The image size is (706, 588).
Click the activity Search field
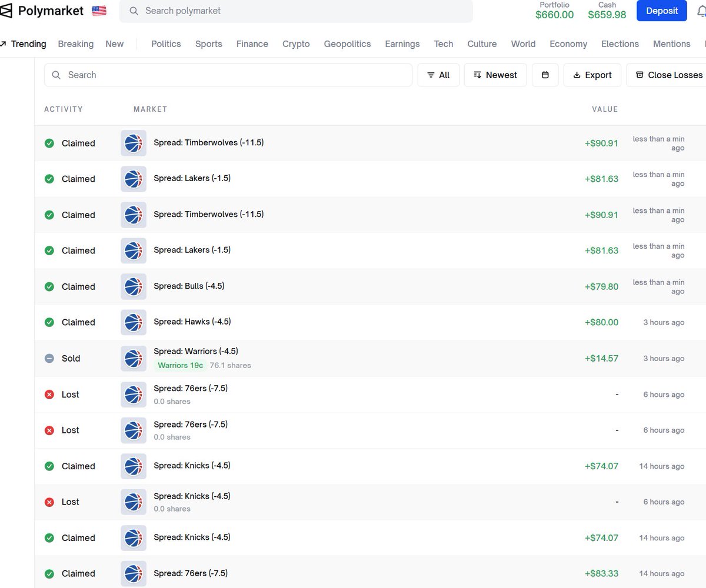228,75
